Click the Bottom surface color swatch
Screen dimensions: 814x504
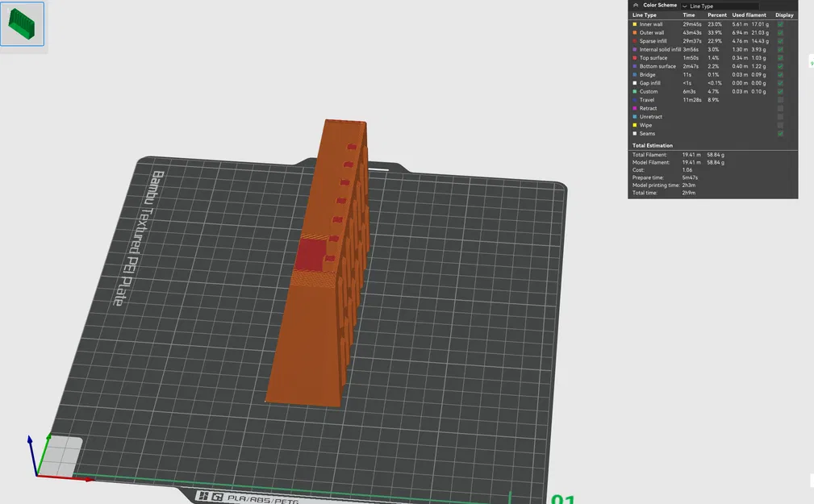click(634, 66)
